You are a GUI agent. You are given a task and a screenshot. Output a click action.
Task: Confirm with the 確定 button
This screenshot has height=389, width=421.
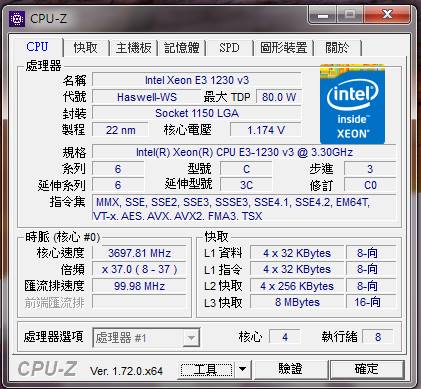coord(367,369)
